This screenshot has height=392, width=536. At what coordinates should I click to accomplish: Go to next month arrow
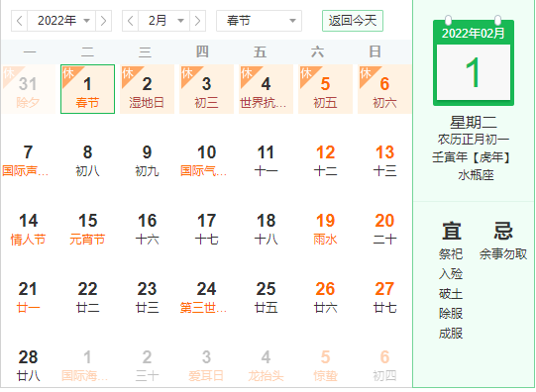coord(197,21)
